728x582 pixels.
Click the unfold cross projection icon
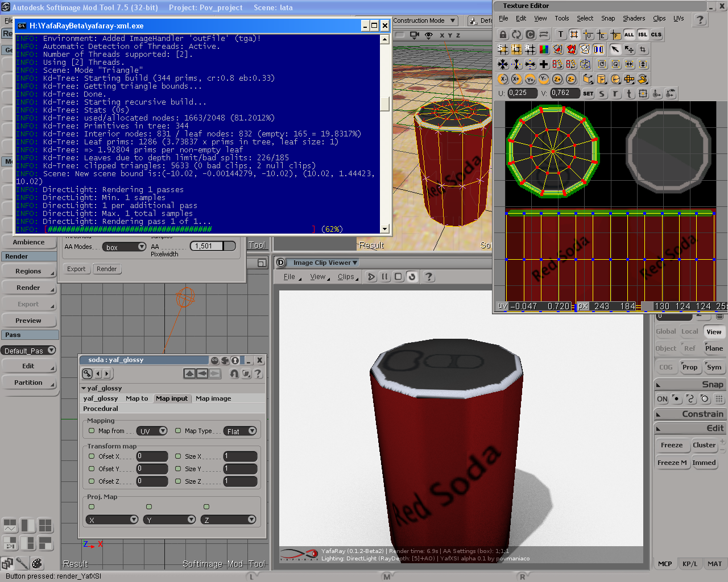point(629,79)
